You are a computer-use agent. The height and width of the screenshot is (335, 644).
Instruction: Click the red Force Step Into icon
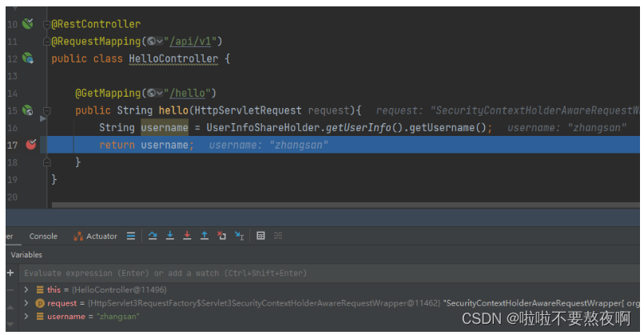tap(187, 236)
